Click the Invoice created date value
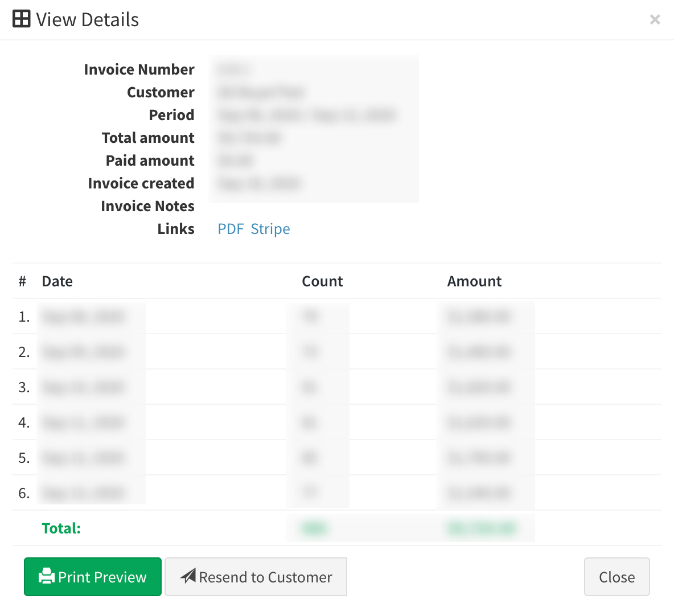 point(260,183)
